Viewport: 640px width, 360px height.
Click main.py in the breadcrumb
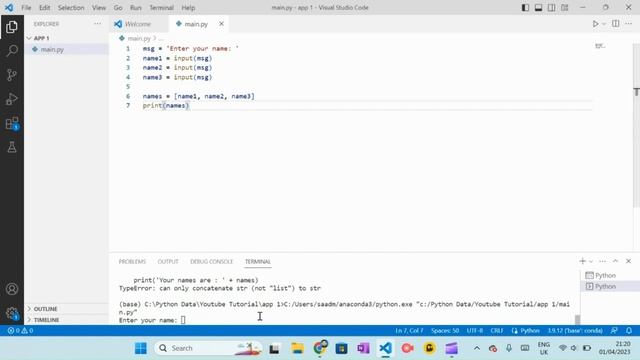pos(139,38)
